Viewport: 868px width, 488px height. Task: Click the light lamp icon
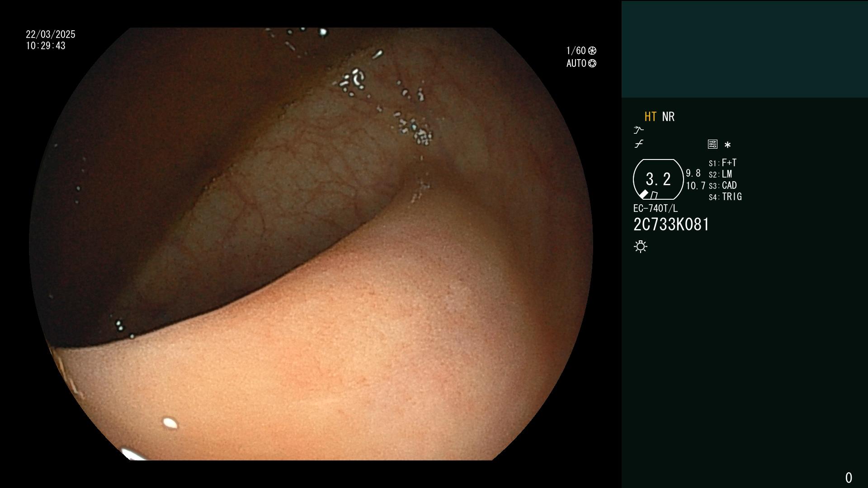[x=641, y=246]
